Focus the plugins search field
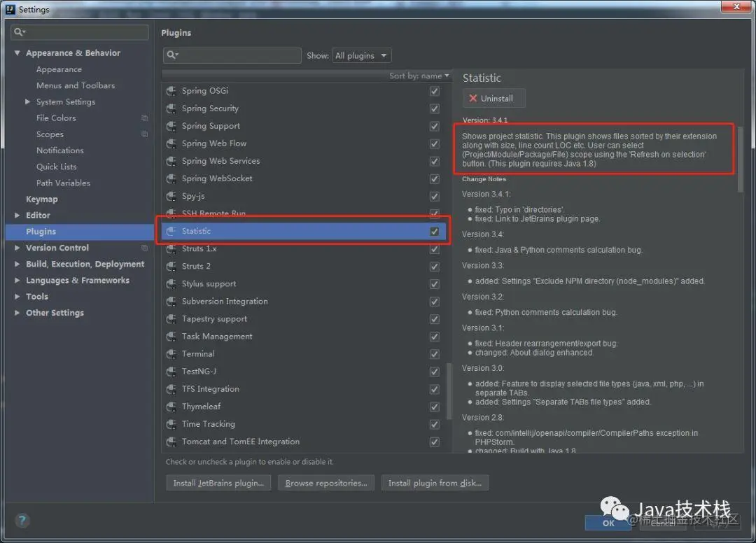Viewport: 756px width, 543px height. pyautogui.click(x=232, y=55)
